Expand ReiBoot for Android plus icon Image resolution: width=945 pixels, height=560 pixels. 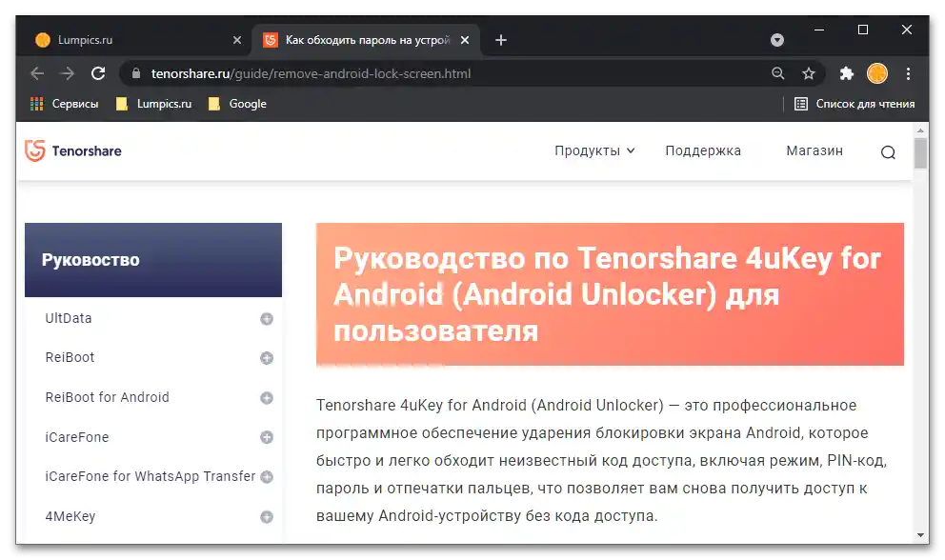click(x=267, y=398)
